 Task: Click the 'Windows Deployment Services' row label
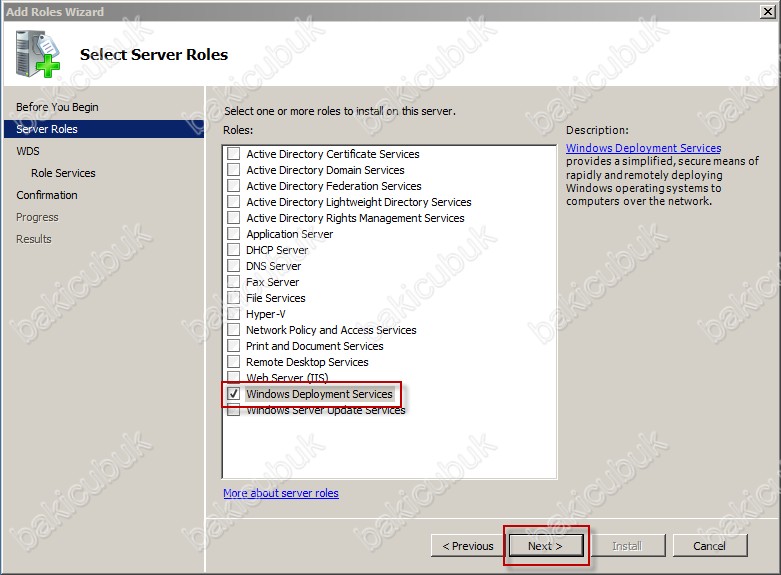319,394
